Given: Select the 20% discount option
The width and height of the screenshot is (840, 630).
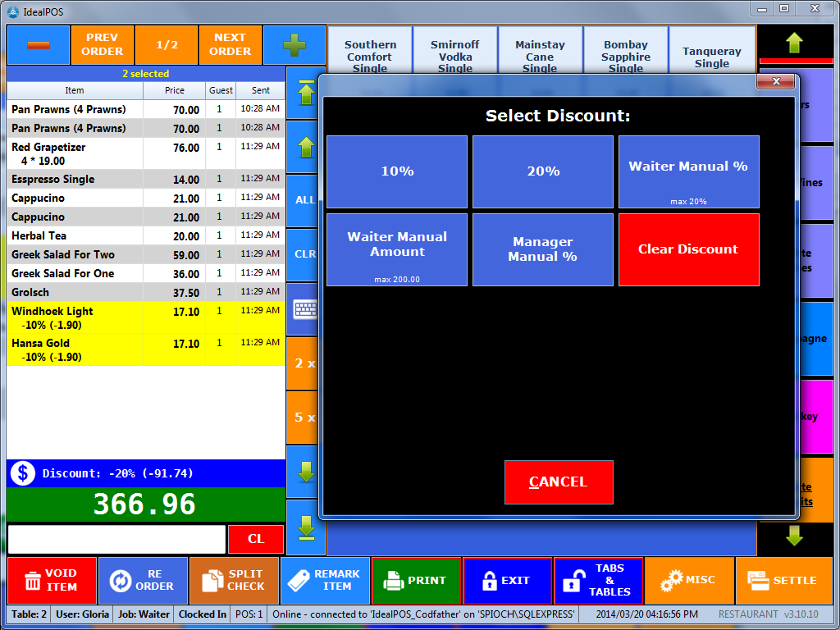Looking at the screenshot, I should tap(543, 171).
